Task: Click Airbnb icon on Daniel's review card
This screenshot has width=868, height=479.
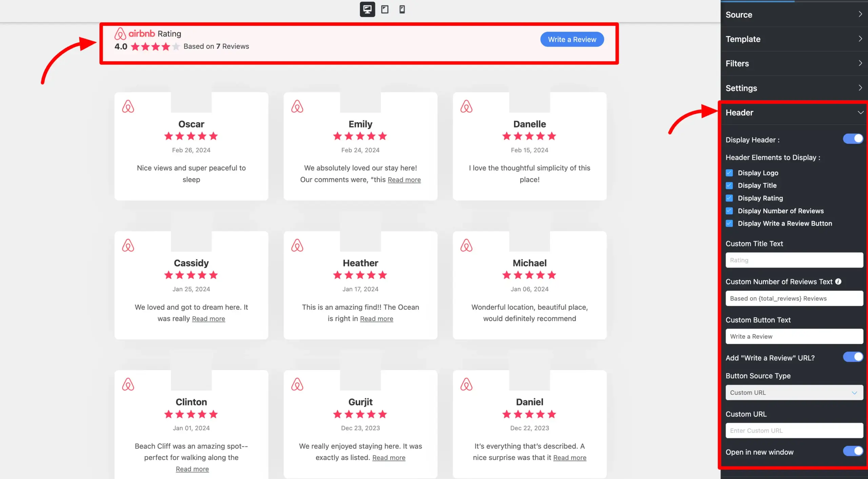Action: click(466, 384)
